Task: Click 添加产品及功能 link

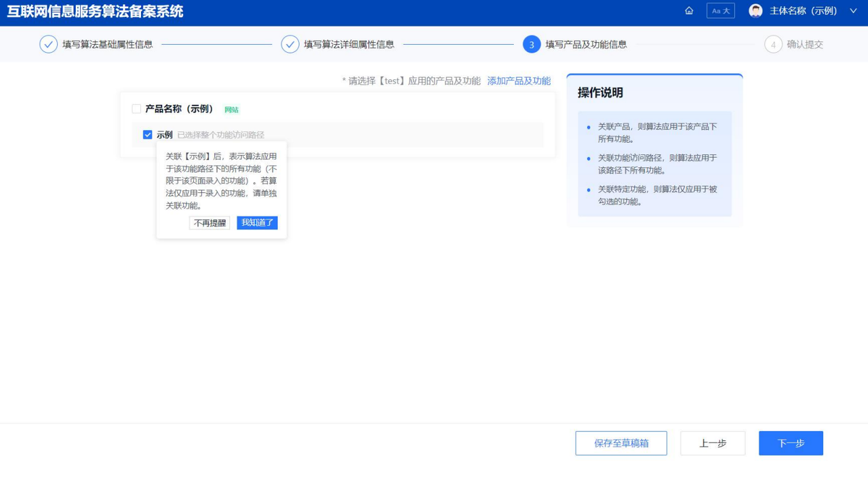Action: pyautogui.click(x=519, y=81)
